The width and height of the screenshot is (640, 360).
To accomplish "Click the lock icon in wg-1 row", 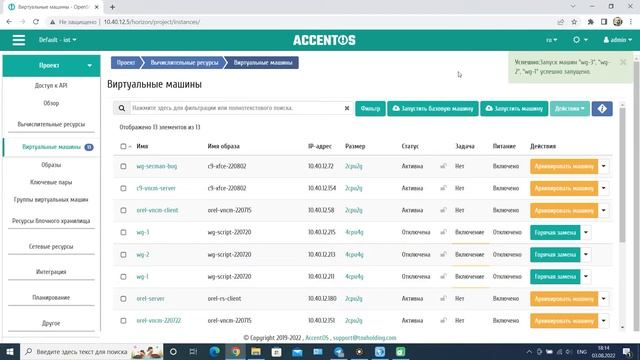I will 443,276.
